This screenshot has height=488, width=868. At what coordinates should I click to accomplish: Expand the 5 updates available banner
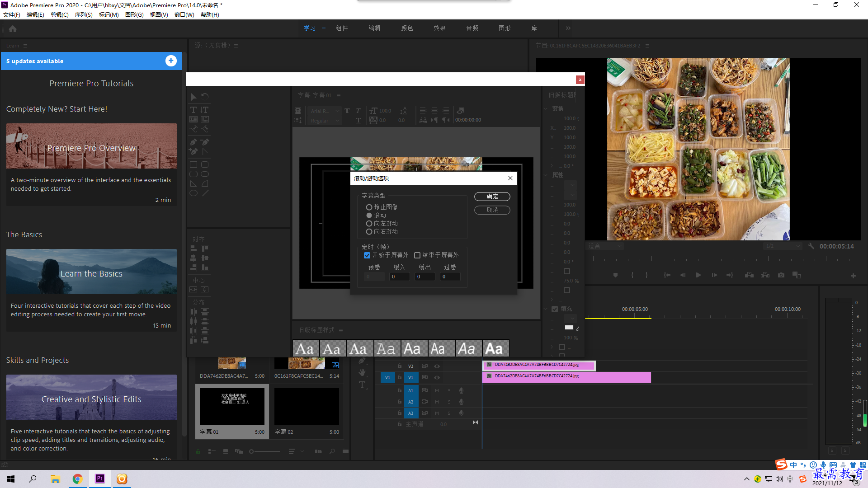(x=171, y=61)
